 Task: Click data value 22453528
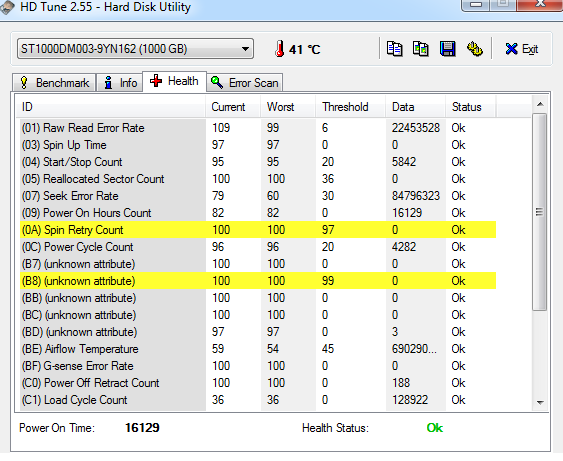415,128
